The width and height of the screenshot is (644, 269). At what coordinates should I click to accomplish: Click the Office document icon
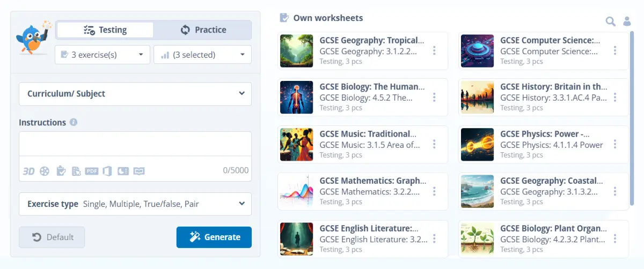pyautogui.click(x=107, y=171)
